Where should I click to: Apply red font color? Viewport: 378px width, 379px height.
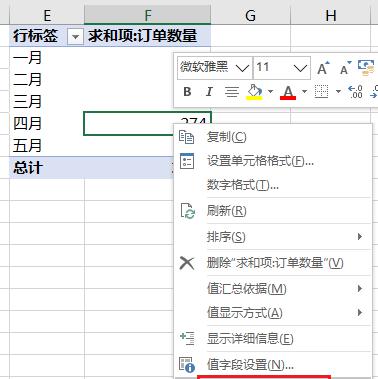[x=288, y=92]
